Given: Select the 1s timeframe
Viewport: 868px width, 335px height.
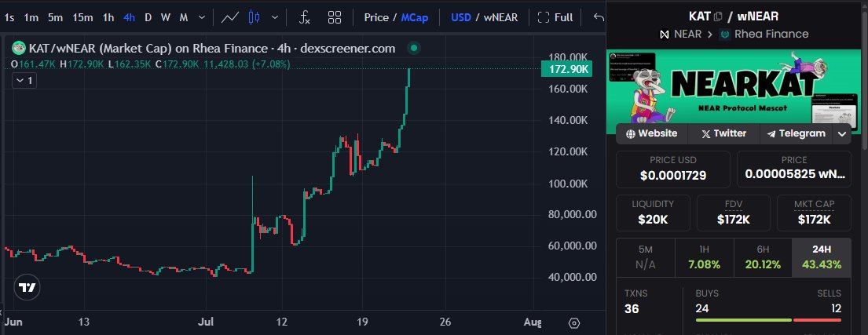Looking at the screenshot, I should 9,18.
